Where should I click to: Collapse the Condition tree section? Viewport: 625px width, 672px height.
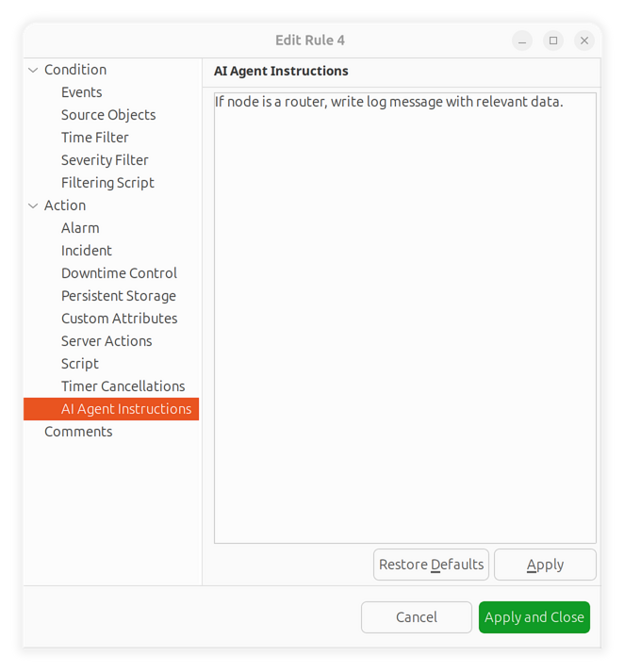coord(34,70)
